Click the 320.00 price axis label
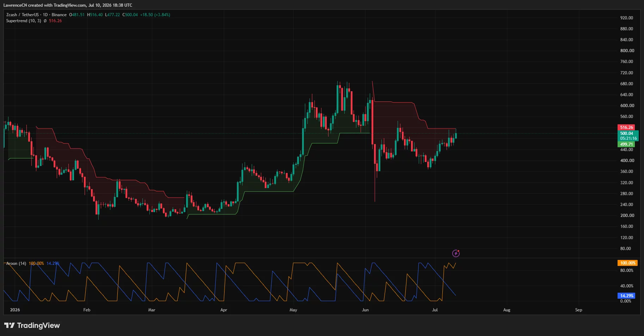Screen dimensions: 644x336 pyautogui.click(x=626, y=183)
